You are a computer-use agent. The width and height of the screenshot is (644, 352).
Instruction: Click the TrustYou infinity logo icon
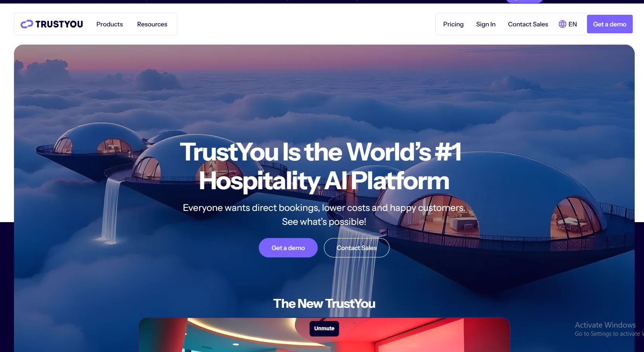[27, 24]
